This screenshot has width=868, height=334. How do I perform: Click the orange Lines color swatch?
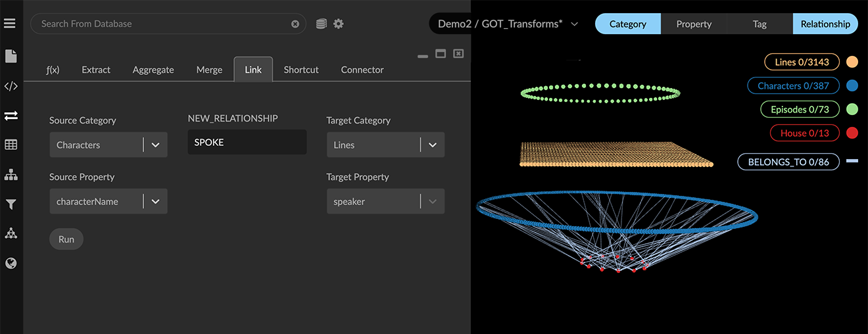pyautogui.click(x=852, y=62)
